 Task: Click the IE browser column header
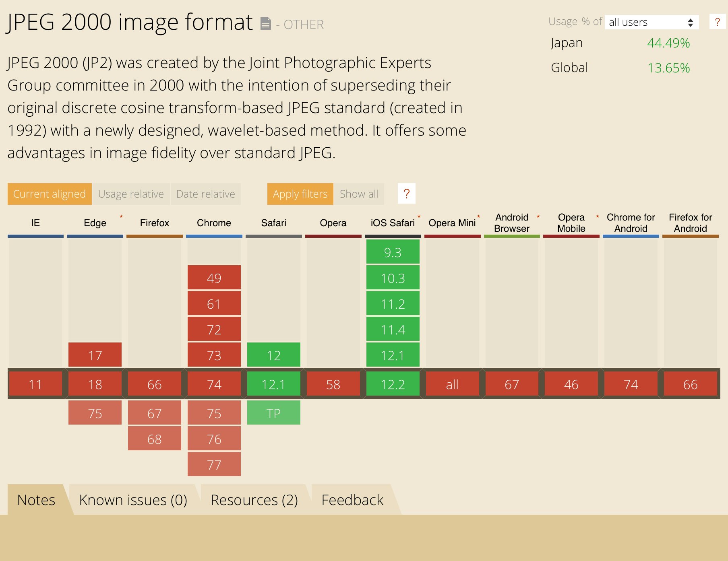pyautogui.click(x=35, y=223)
